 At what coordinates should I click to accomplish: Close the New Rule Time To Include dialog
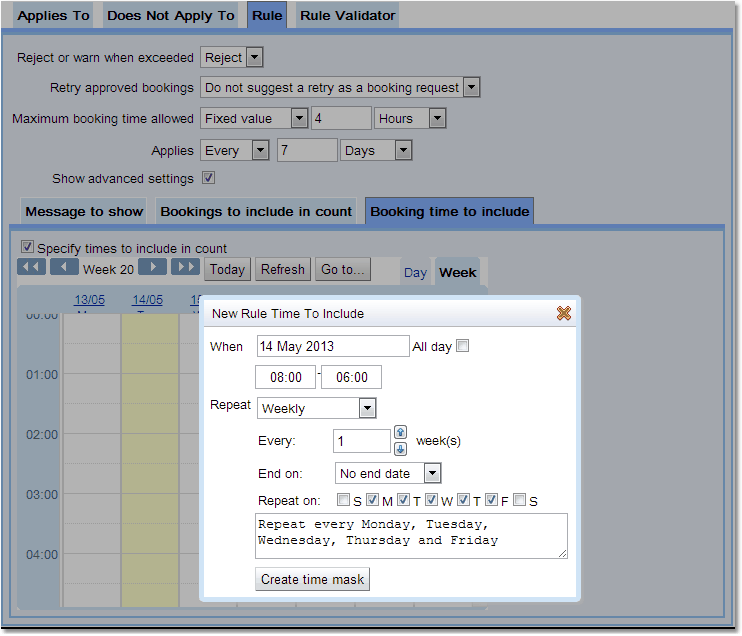pyautogui.click(x=563, y=313)
